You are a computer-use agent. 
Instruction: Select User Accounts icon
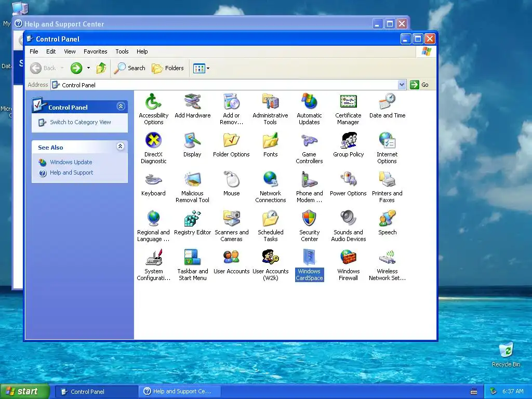click(231, 258)
